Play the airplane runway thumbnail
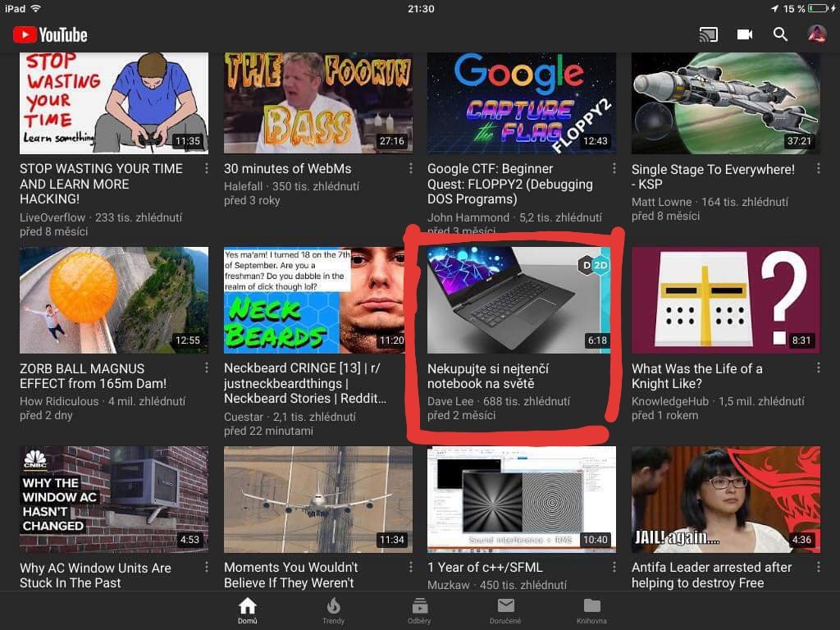The height and width of the screenshot is (630, 840). pyautogui.click(x=318, y=500)
